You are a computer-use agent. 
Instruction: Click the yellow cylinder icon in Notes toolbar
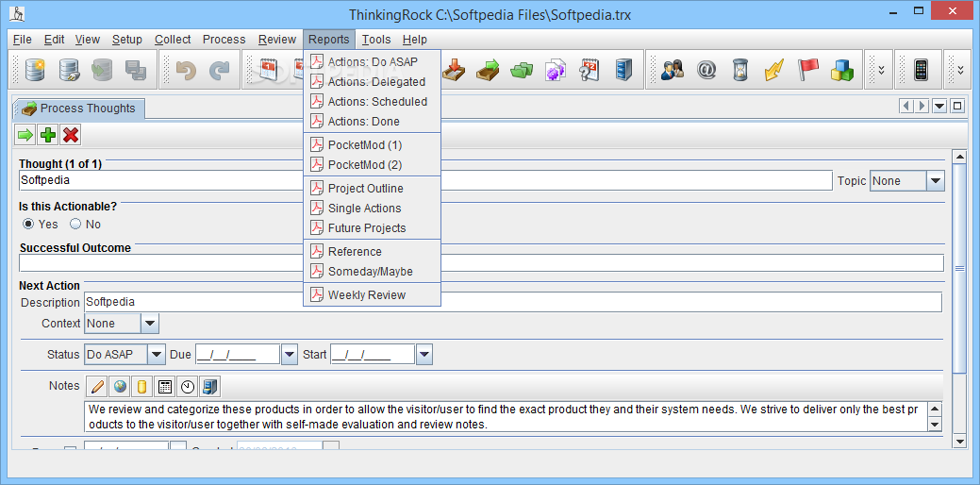pyautogui.click(x=142, y=387)
